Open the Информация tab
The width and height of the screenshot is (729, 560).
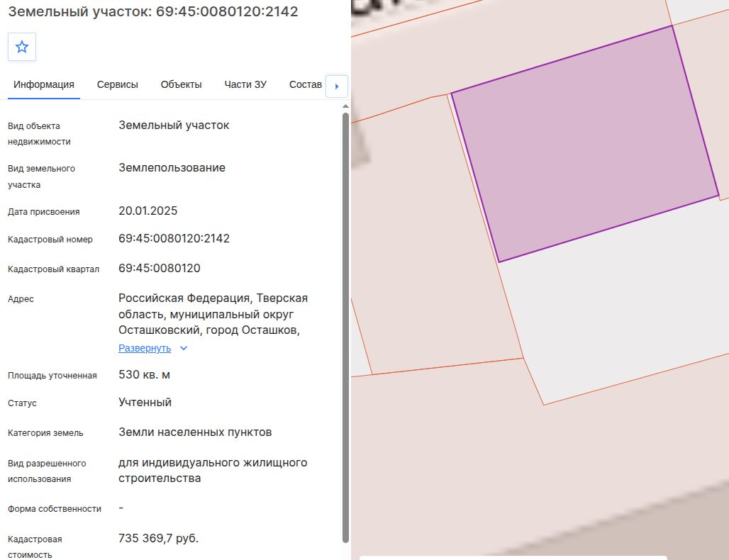tap(44, 84)
